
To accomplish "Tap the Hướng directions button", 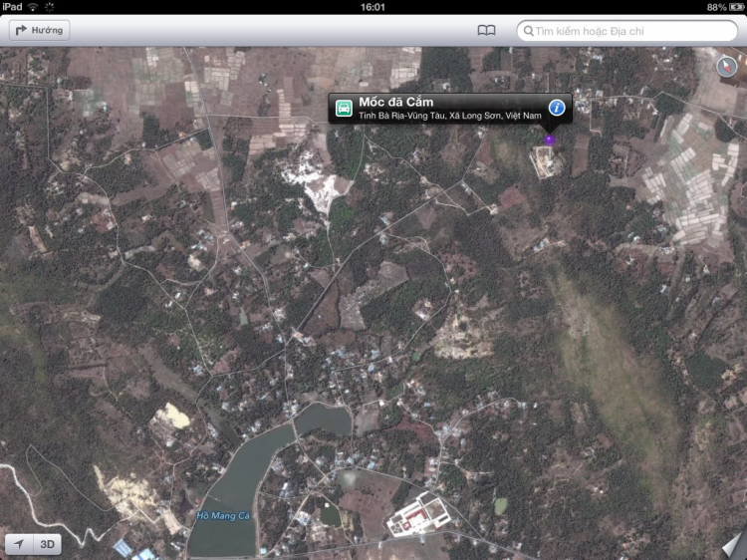I will point(40,30).
